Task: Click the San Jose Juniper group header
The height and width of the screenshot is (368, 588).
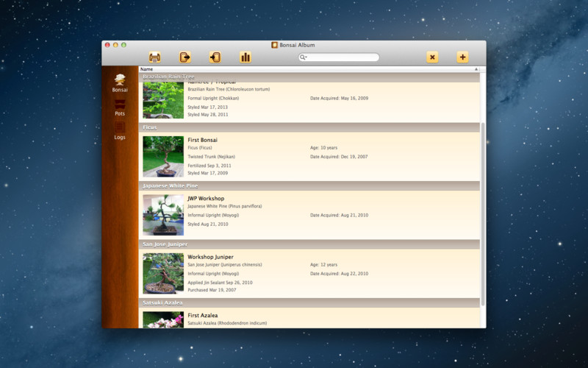Action: [x=309, y=244]
